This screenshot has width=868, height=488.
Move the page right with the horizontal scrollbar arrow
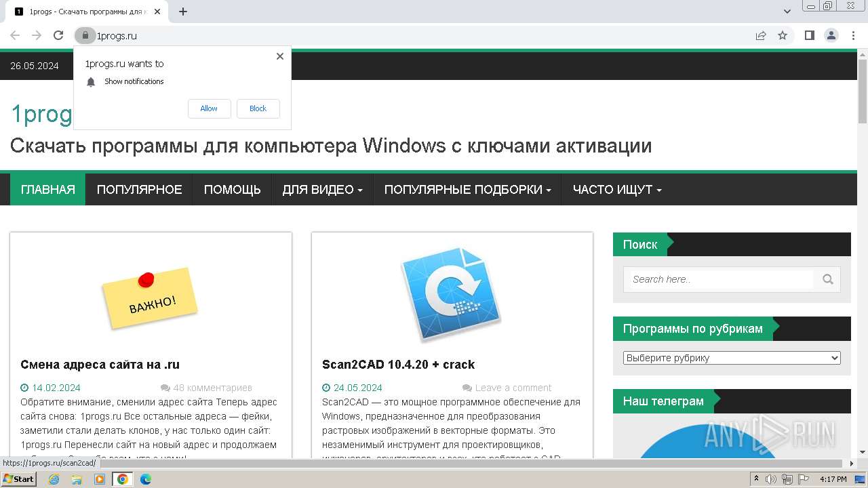click(x=852, y=464)
